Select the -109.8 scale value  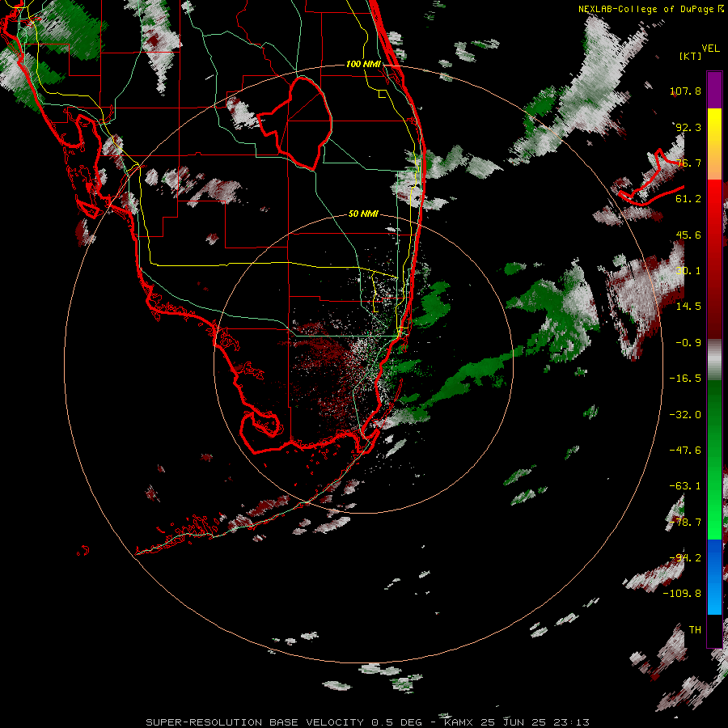682,594
